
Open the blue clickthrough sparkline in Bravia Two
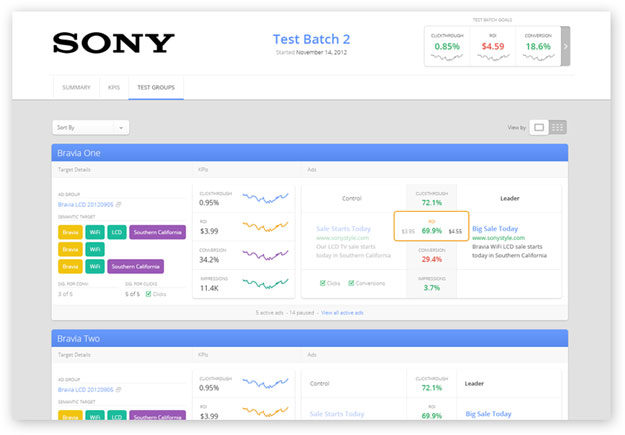tap(265, 383)
